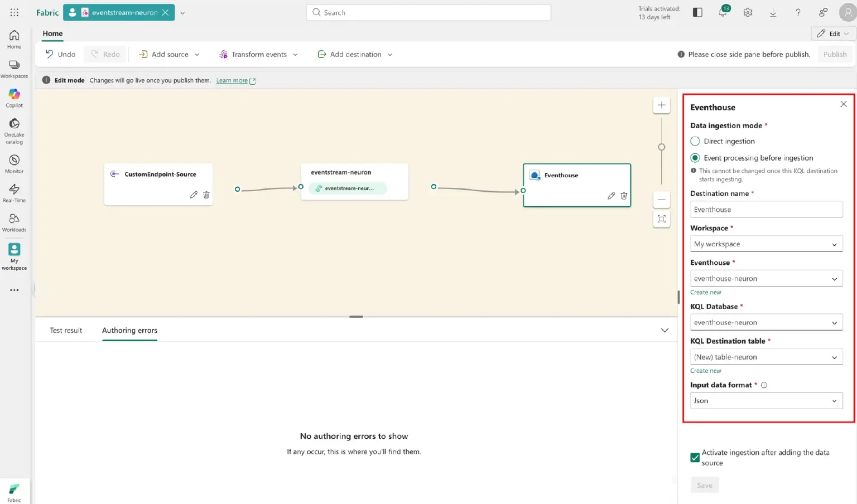Open the Real-Time hub in sidebar
Screen dimensions: 857x504
pyautogui.click(x=14, y=192)
